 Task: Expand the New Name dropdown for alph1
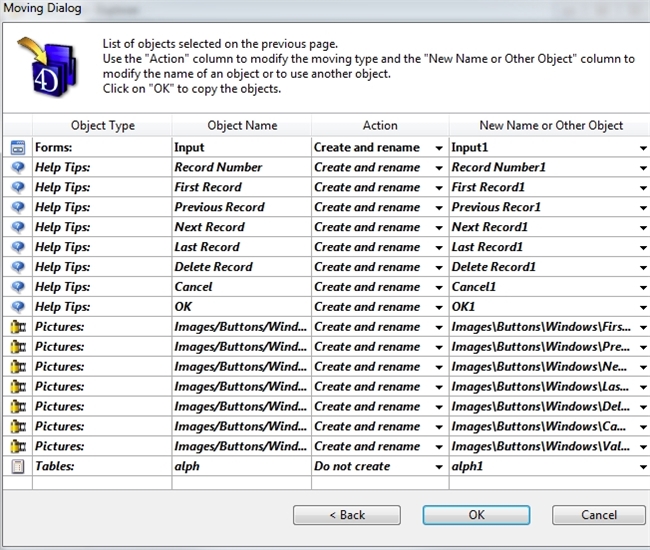[x=642, y=468]
